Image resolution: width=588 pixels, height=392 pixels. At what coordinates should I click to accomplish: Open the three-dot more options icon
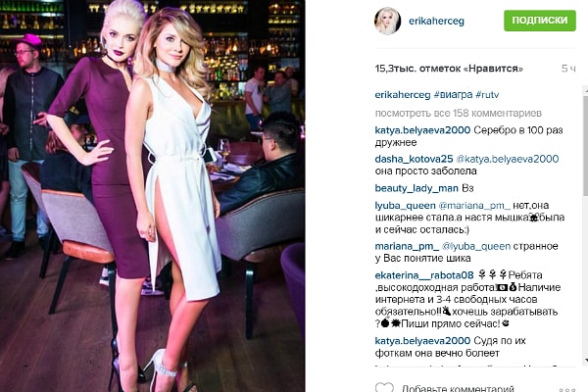click(x=566, y=390)
